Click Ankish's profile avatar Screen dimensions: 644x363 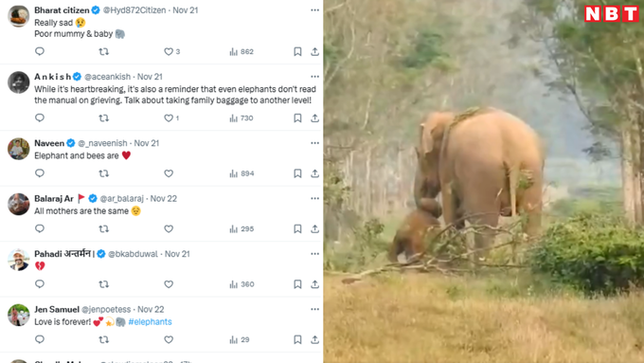click(19, 82)
